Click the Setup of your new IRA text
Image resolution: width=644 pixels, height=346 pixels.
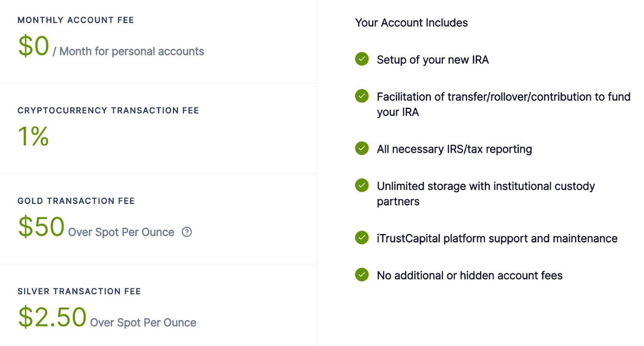pyautogui.click(x=433, y=60)
